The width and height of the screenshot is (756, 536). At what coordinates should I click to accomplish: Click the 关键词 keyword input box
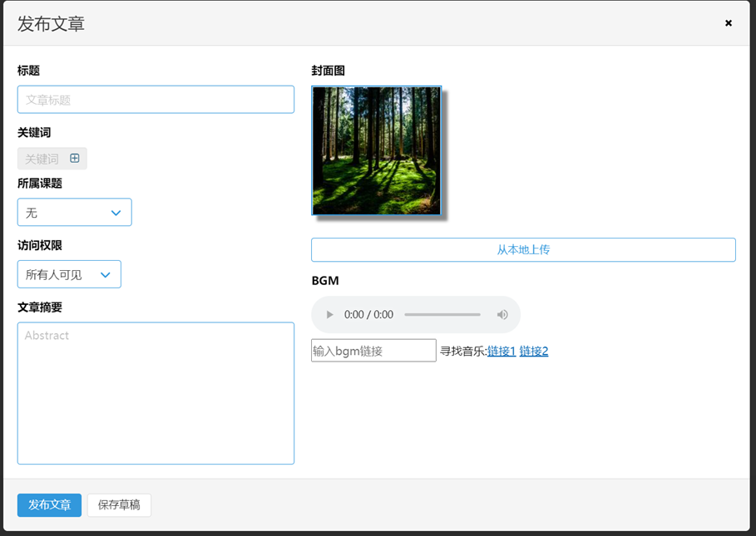(x=43, y=158)
